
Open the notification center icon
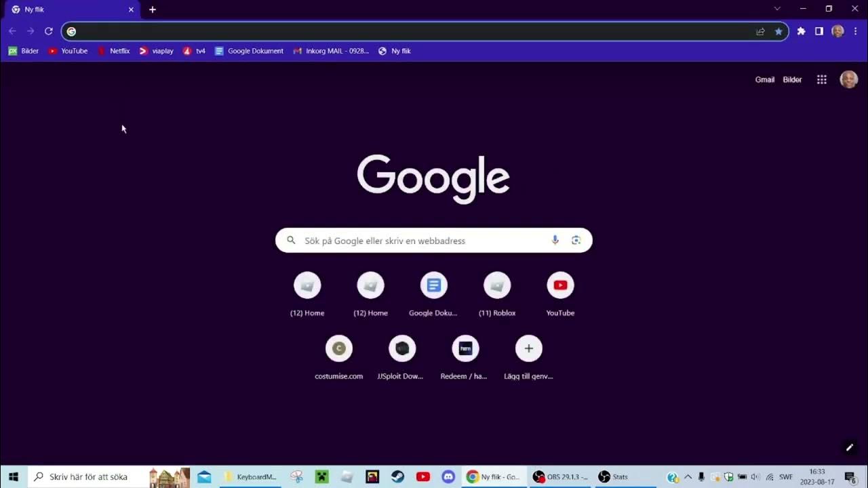coord(850,476)
